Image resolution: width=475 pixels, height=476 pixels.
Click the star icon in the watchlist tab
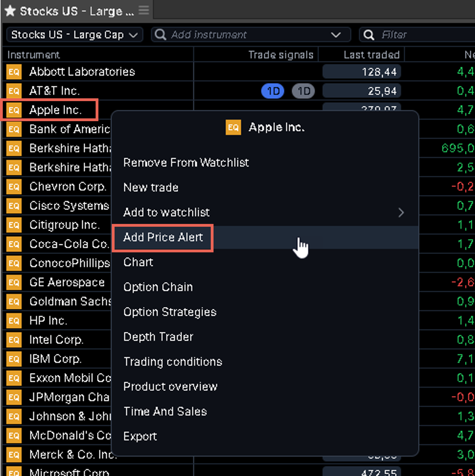tap(10, 11)
